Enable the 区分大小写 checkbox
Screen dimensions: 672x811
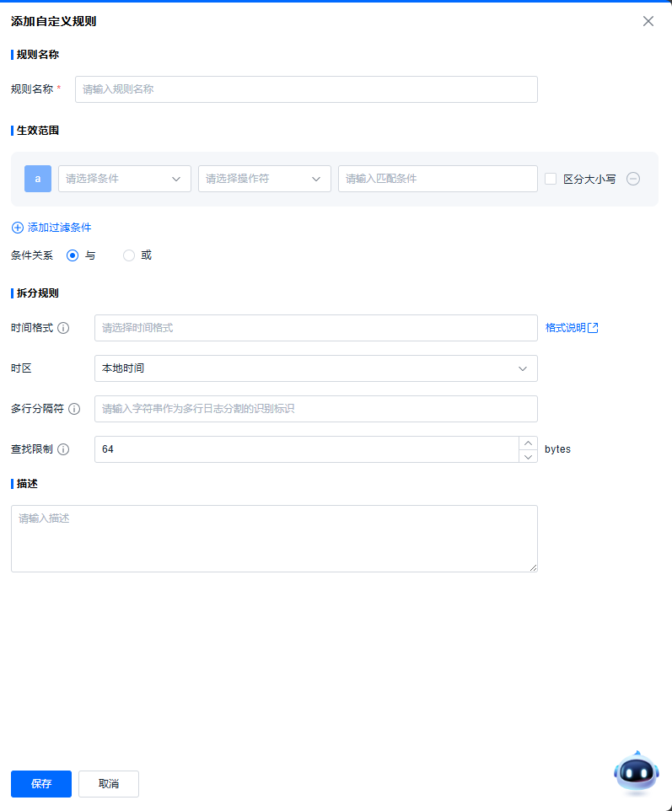click(x=551, y=179)
